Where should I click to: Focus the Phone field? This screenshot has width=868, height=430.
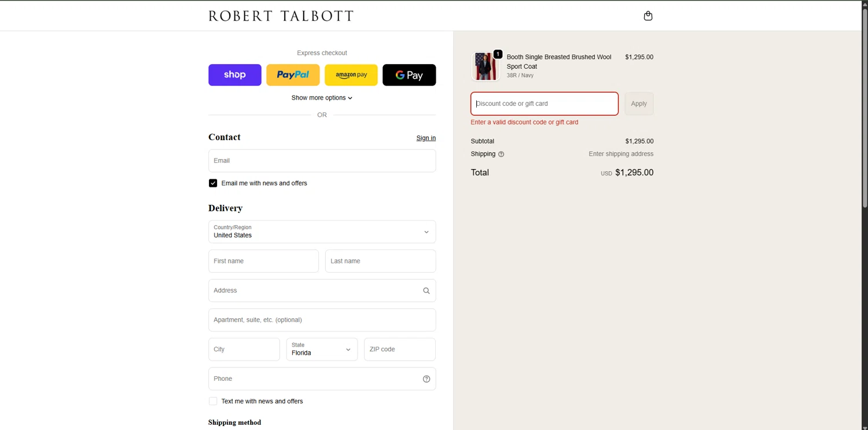322,379
